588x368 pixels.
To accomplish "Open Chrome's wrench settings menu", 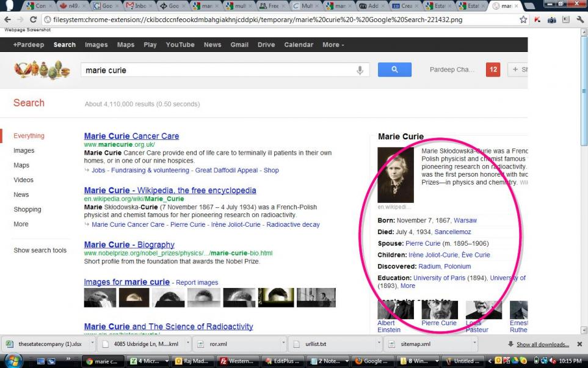I will [579, 20].
